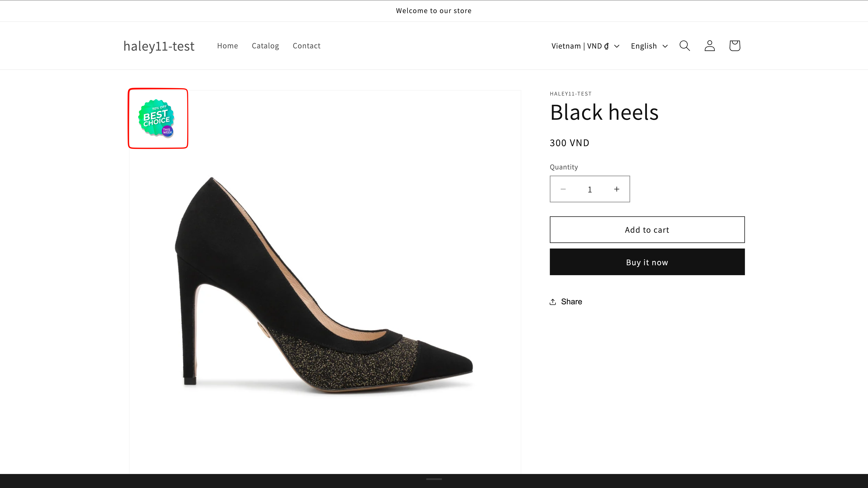This screenshot has width=868, height=488.
Task: Click the haley11-test store logo
Action: click(159, 46)
